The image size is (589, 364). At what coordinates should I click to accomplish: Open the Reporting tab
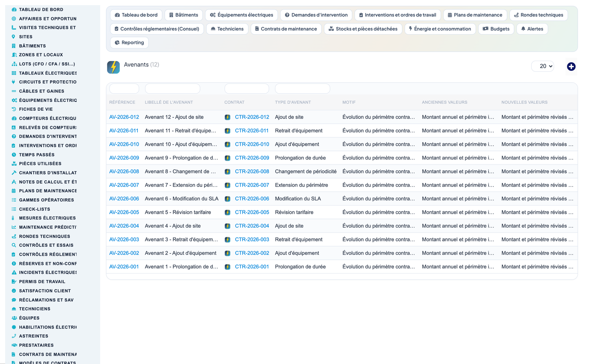click(129, 43)
